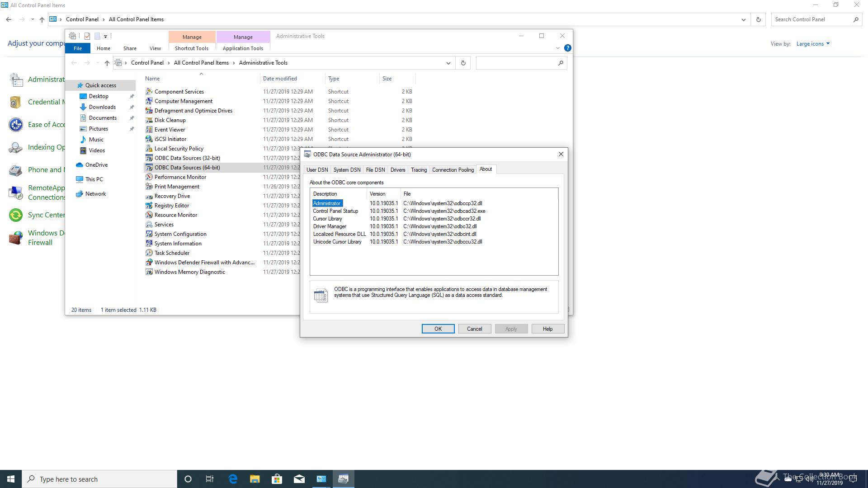868x488 pixels.
Task: Select Windows Defender Firewall with Advanced Security icon
Action: 149,262
